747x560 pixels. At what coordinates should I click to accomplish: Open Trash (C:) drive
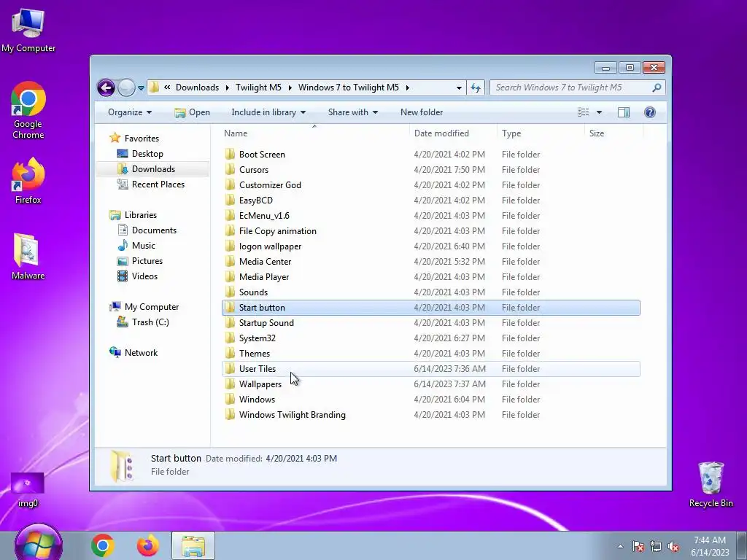(150, 322)
